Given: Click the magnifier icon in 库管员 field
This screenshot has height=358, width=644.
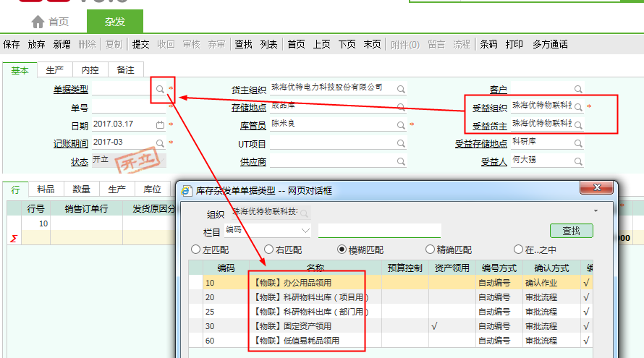Looking at the screenshot, I should (400, 124).
